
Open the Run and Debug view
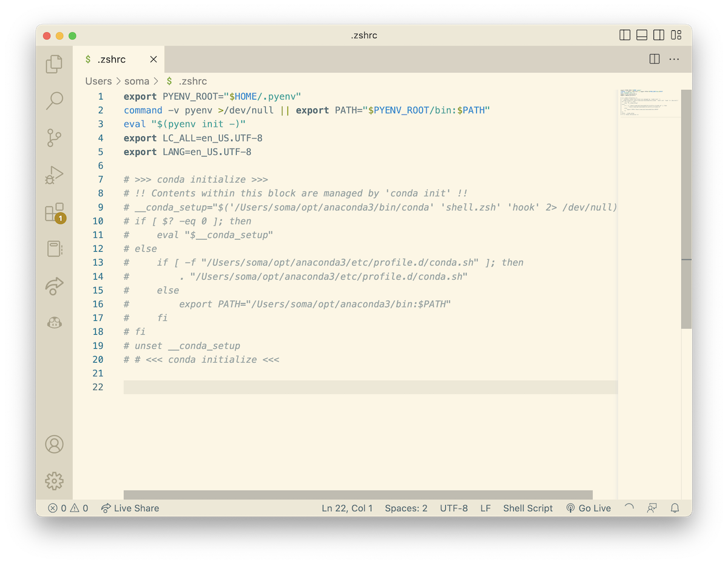pos(54,175)
